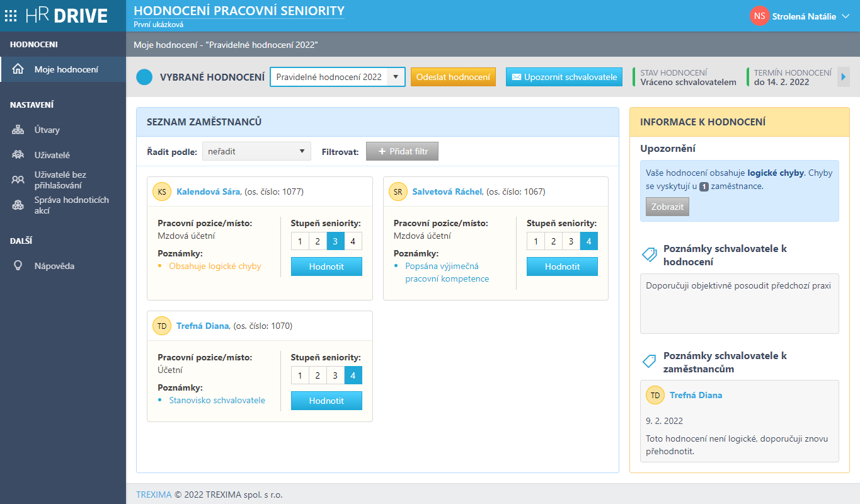Open the Kalendová Sára employee link
This screenshot has width=860, height=504.
(x=208, y=192)
